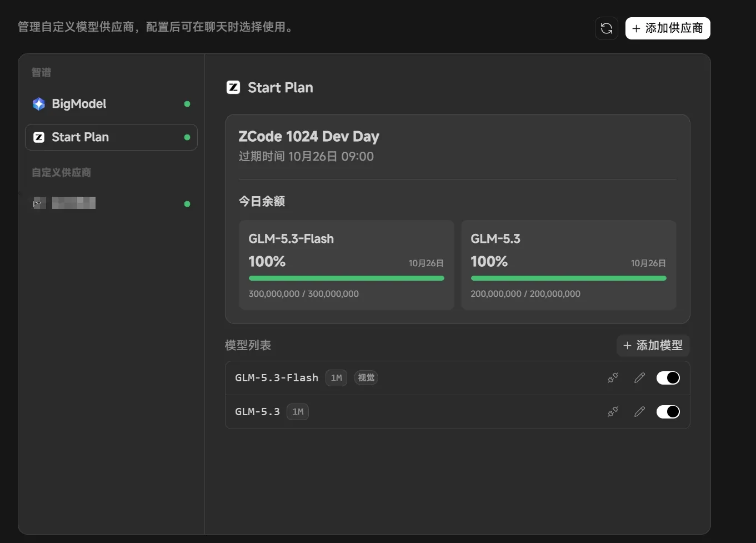Screen dimensions: 756x543
Task: Click the green status dot next to BigModel
Action: [x=187, y=104]
